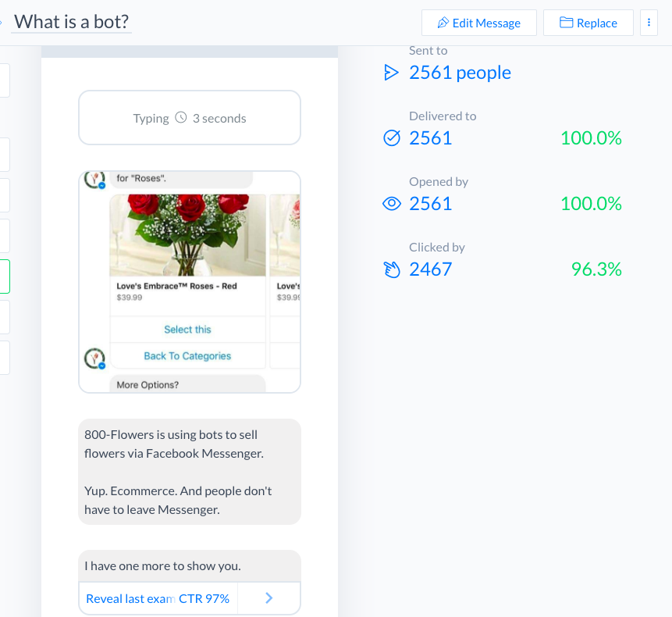Screen dimensions: 672x617
Task: Click the Clicked by hand icon
Action: 391,269
